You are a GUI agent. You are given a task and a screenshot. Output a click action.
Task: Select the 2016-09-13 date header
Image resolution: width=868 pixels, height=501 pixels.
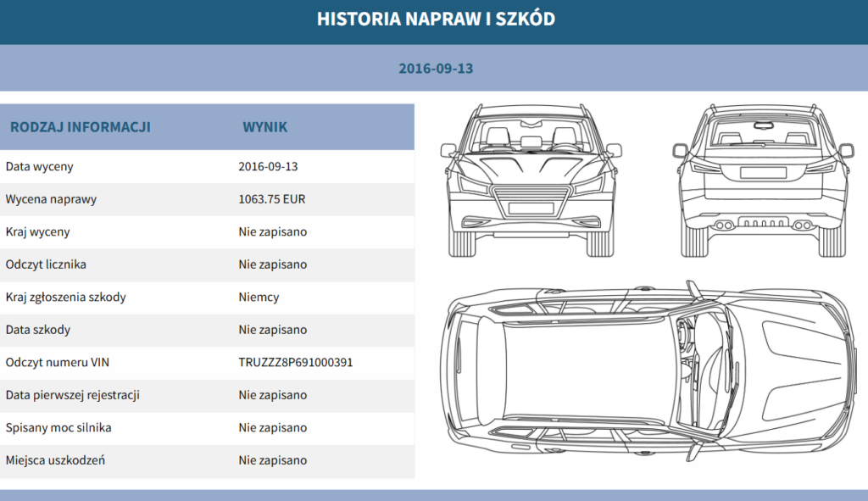point(436,69)
